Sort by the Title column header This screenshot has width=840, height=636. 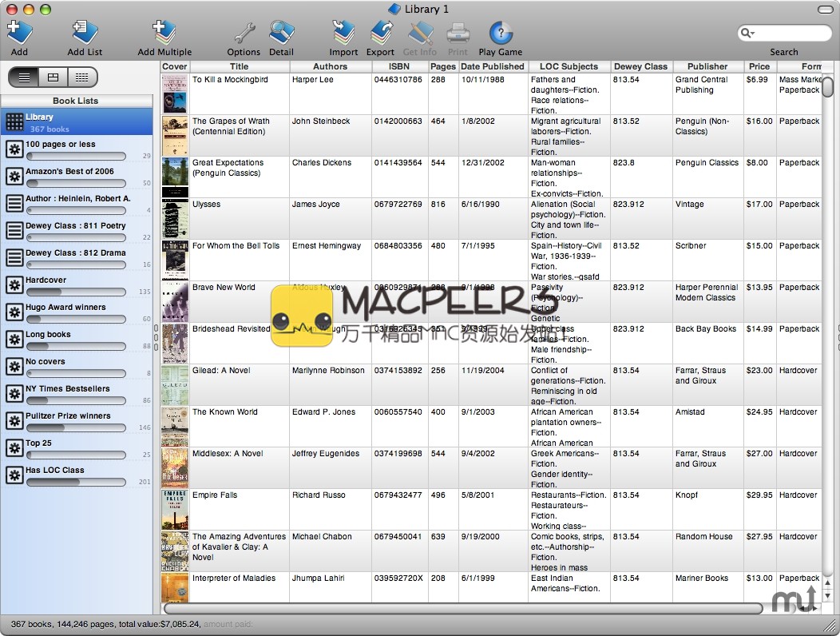point(239,66)
